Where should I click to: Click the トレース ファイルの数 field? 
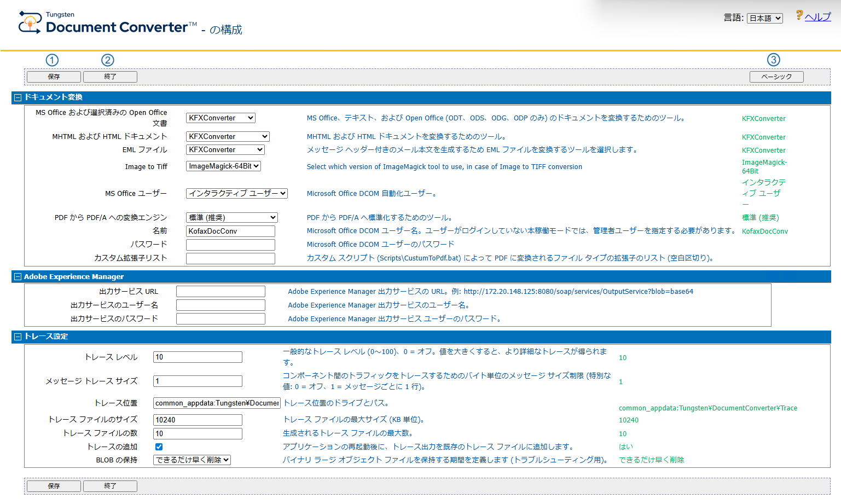(x=198, y=433)
